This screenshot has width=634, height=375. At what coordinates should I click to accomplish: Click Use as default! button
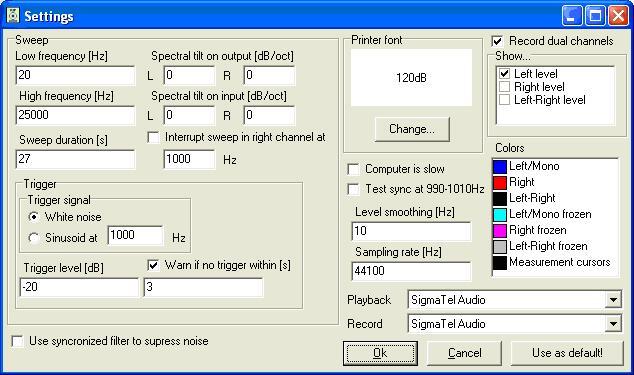(x=567, y=353)
